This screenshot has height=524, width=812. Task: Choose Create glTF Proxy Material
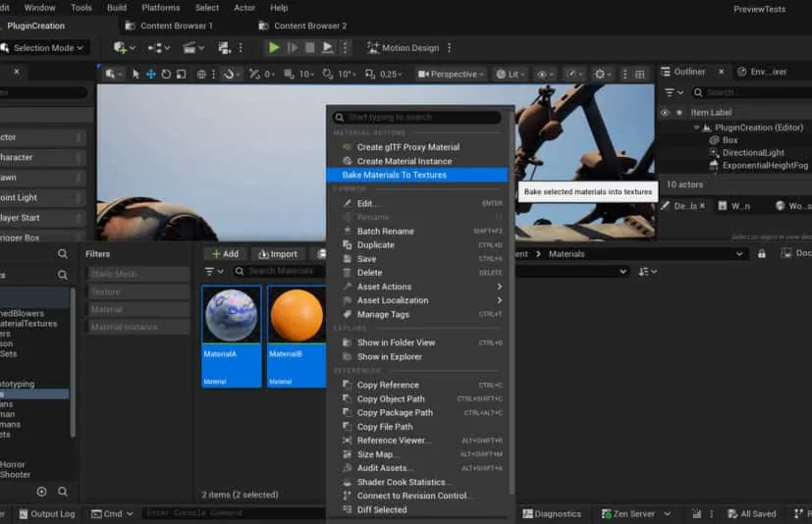tap(417, 147)
